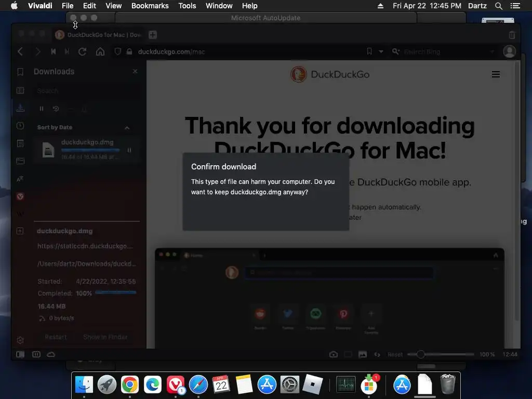Click the Downloads search field
532x399 pixels.
87,91
